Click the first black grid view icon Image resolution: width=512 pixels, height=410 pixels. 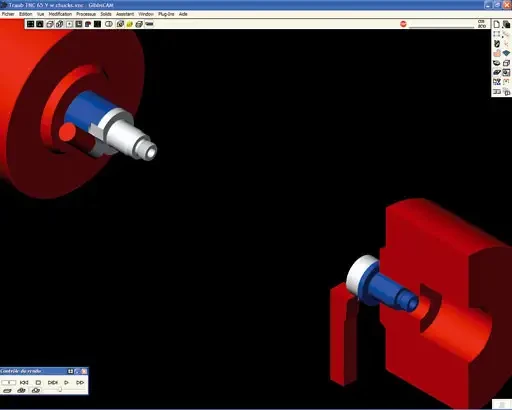click(30, 24)
